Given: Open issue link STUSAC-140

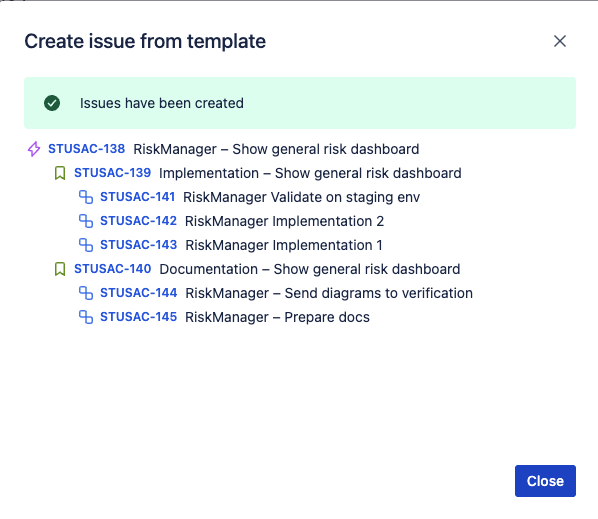Looking at the screenshot, I should pyautogui.click(x=113, y=269).
